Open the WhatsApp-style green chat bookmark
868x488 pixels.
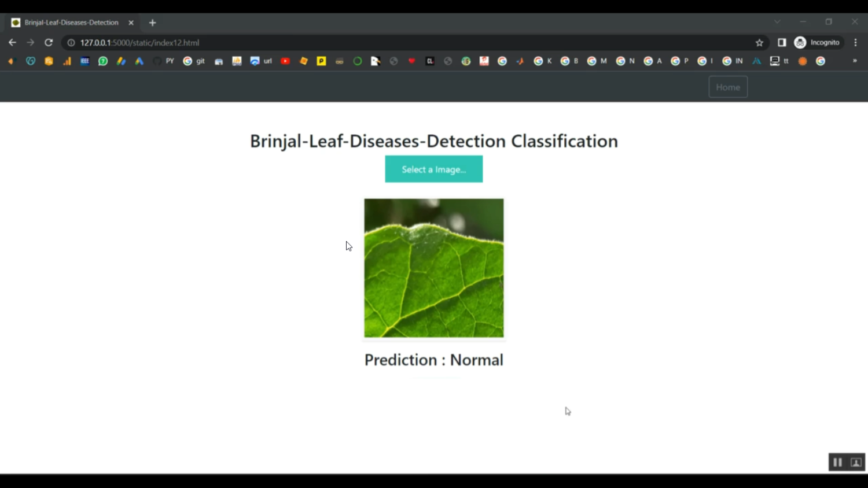click(x=103, y=61)
